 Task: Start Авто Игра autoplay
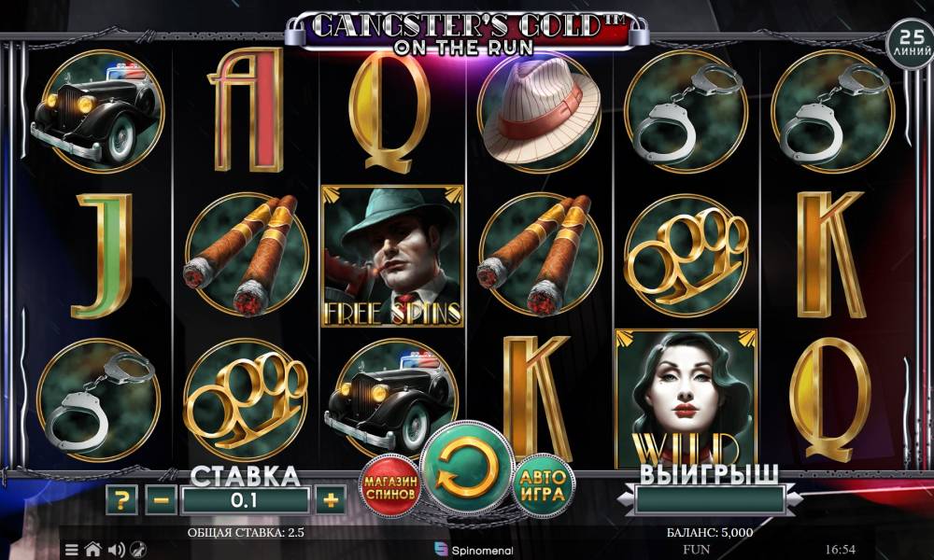coord(544,486)
